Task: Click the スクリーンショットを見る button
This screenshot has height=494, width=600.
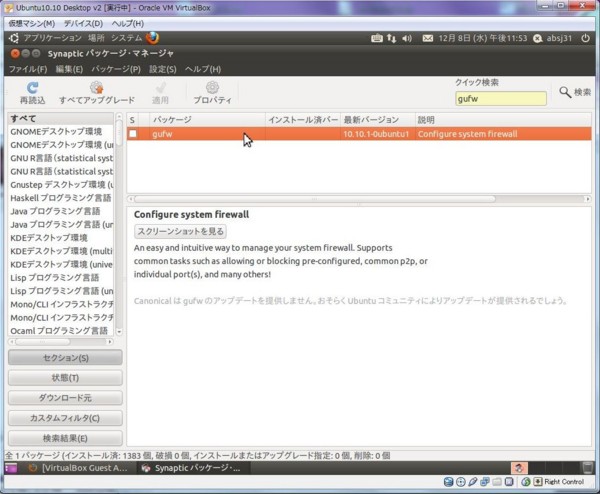Action: 180,231
